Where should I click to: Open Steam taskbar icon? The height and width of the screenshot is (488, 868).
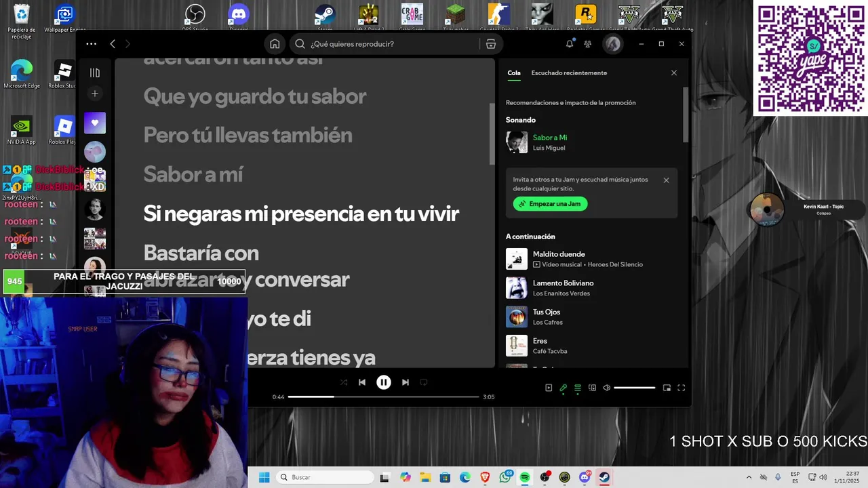click(x=604, y=477)
